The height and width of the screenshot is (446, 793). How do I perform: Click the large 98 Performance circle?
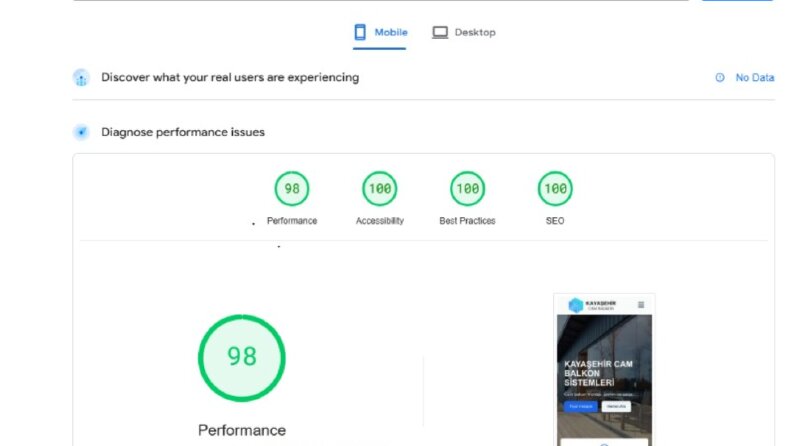(242, 358)
